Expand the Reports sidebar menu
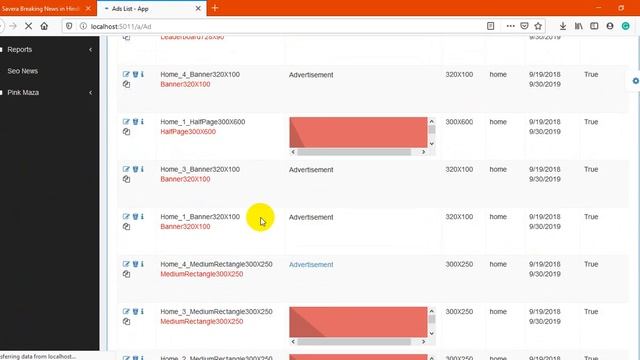Viewport: 640px width, 360px height. tap(49, 49)
